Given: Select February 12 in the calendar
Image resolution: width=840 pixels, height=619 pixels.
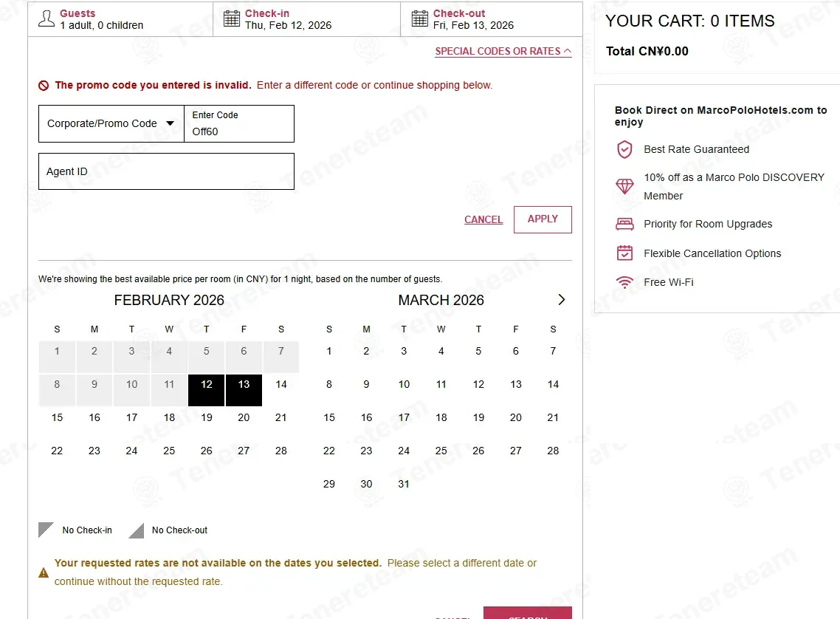Looking at the screenshot, I should (206, 390).
